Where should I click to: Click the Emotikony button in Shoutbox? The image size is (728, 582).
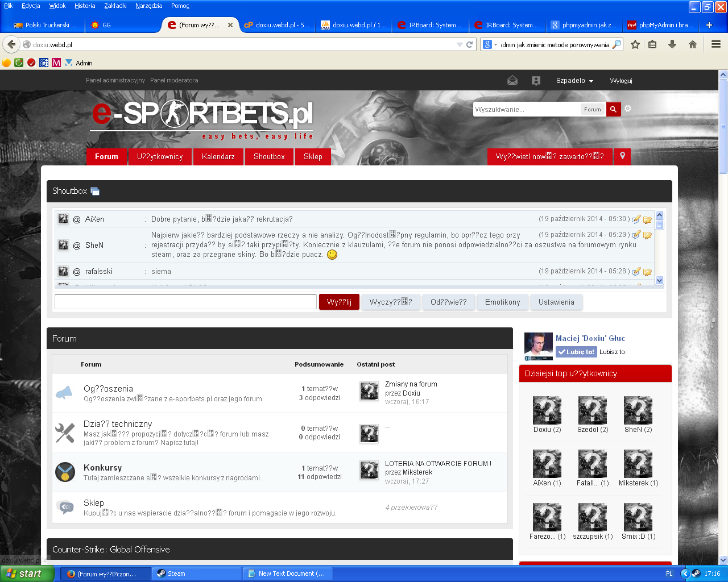click(502, 302)
